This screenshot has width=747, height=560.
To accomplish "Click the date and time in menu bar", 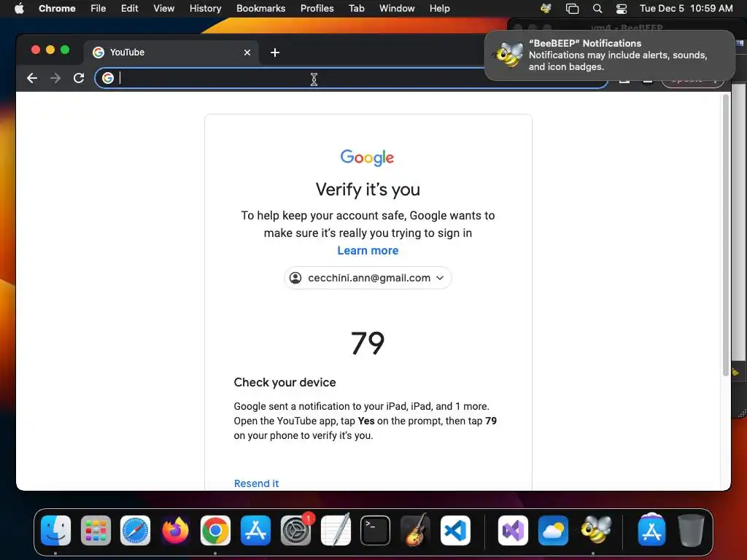I will tap(686, 8).
